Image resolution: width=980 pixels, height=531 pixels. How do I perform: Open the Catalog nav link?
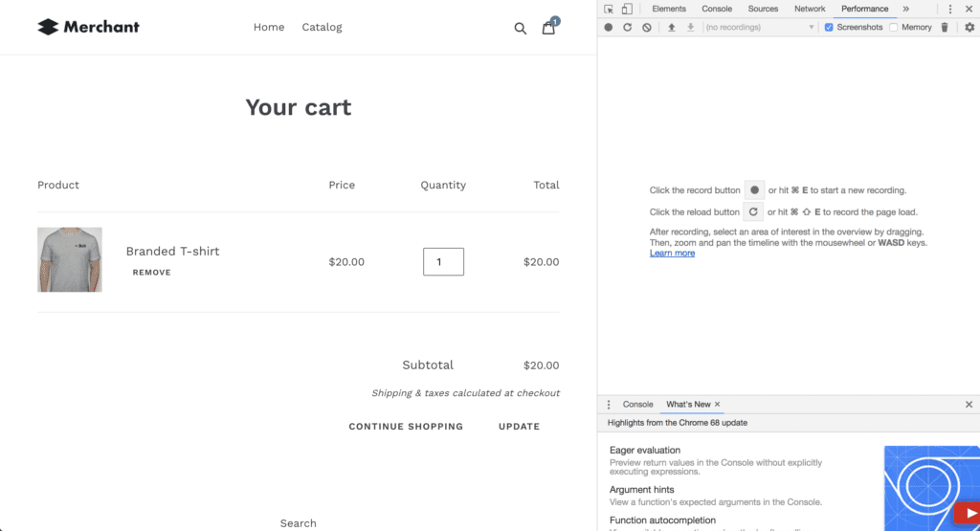click(x=322, y=27)
